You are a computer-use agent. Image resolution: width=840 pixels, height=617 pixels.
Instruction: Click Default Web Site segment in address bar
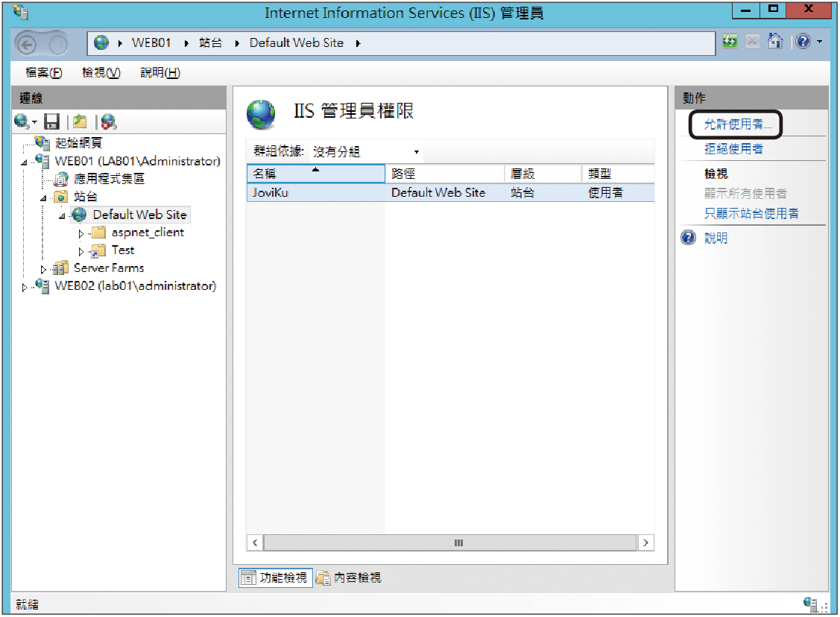296,43
